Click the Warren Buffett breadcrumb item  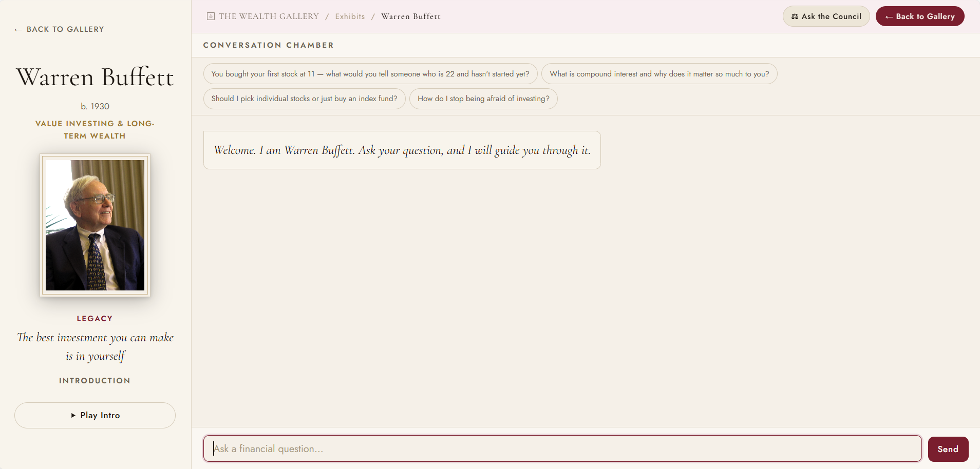pos(411,16)
